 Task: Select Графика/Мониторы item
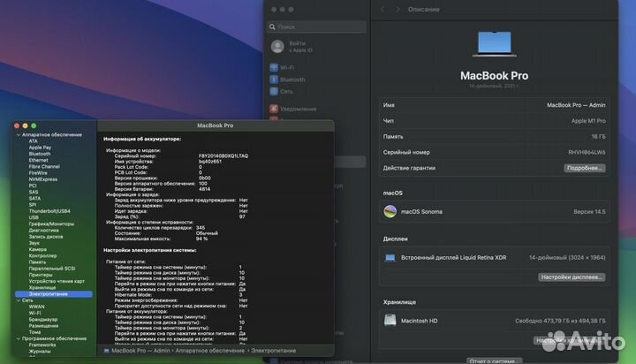[x=51, y=224]
